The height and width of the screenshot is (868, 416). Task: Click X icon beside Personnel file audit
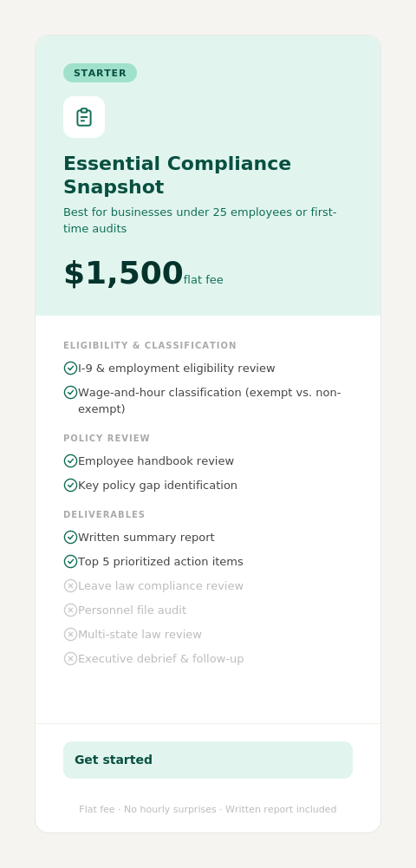click(70, 610)
